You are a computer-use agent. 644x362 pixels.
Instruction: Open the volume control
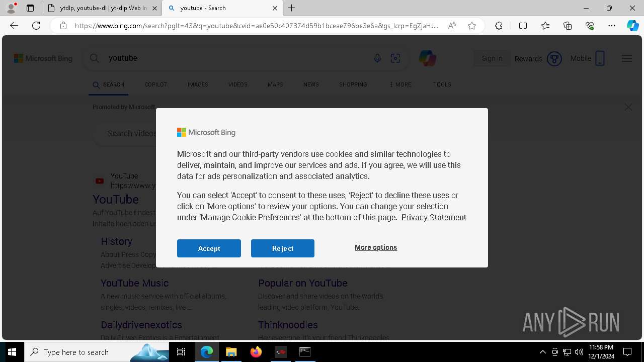coord(579,352)
